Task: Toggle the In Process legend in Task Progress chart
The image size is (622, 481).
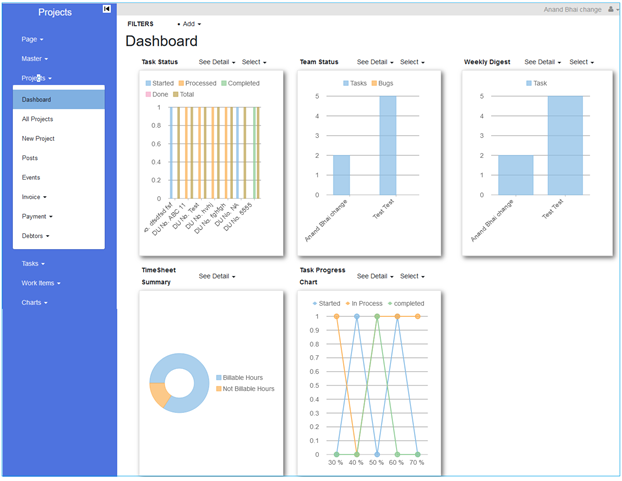Action: (x=364, y=302)
